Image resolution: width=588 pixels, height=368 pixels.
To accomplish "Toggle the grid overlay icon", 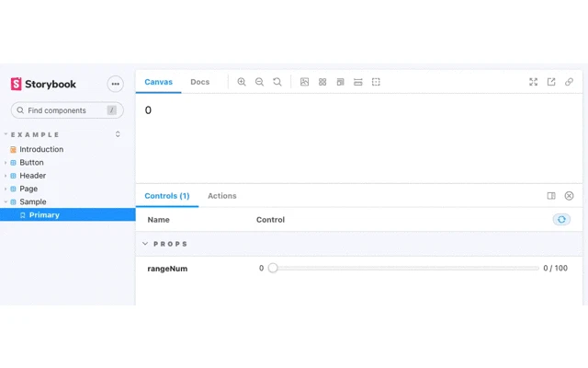I will coord(322,82).
